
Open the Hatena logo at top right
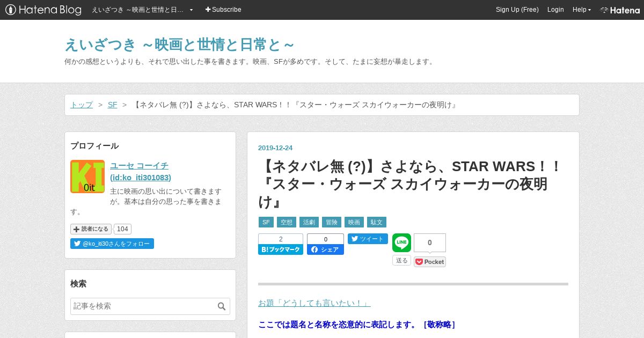point(620,10)
